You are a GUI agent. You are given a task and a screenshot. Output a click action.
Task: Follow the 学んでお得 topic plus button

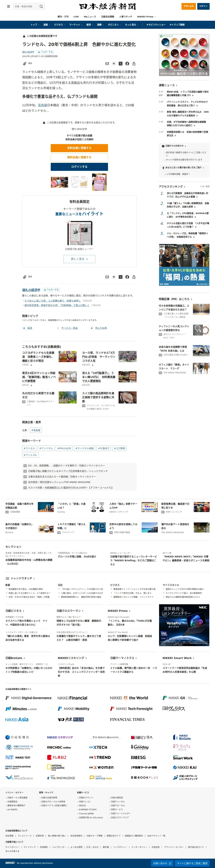92,328
